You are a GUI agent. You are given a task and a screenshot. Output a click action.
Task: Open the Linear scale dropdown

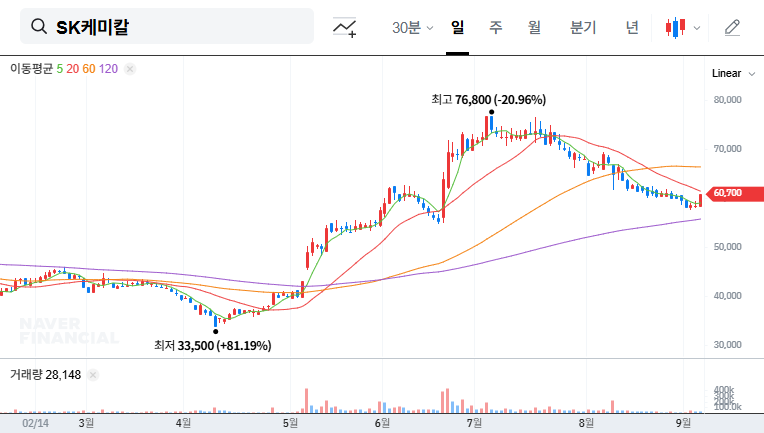coord(733,74)
